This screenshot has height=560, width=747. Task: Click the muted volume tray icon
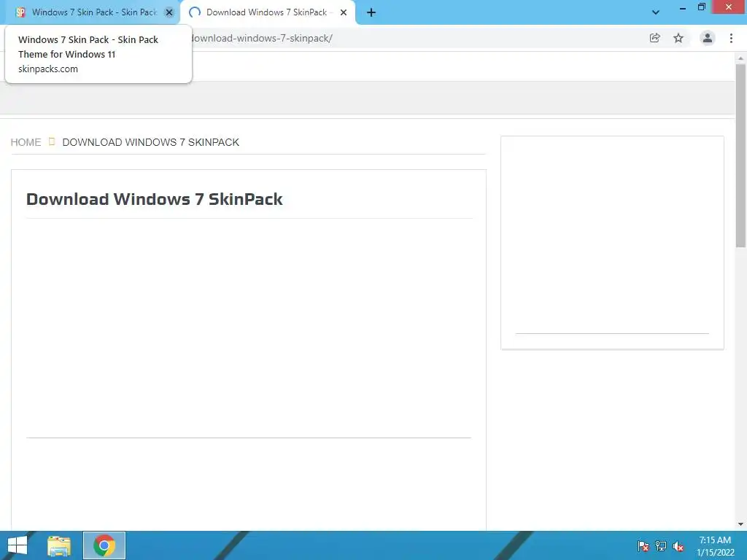click(678, 546)
